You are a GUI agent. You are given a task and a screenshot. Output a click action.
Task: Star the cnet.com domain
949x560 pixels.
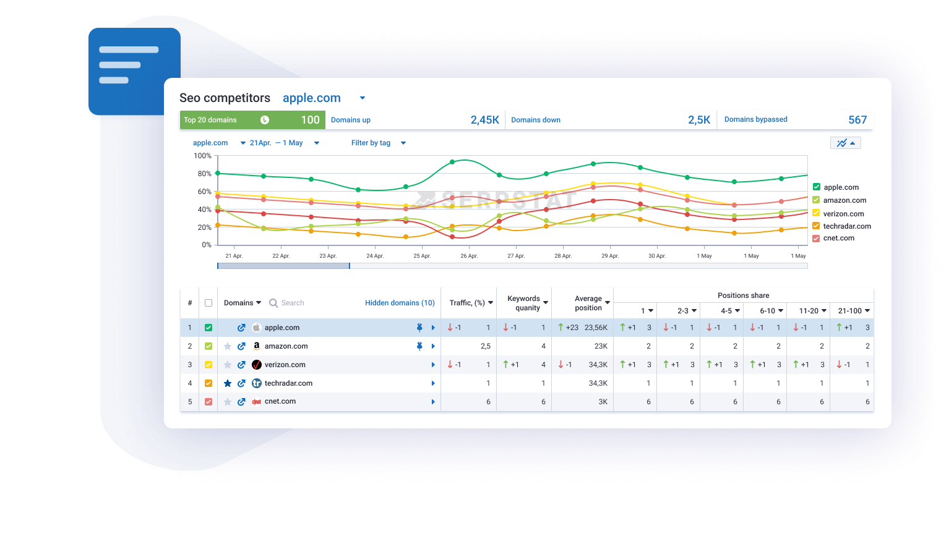[x=228, y=402]
